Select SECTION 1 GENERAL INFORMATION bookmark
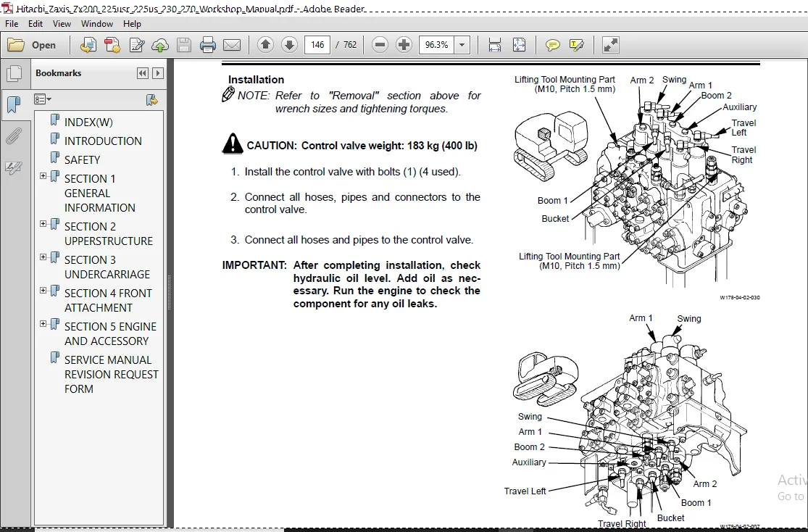 click(x=100, y=194)
